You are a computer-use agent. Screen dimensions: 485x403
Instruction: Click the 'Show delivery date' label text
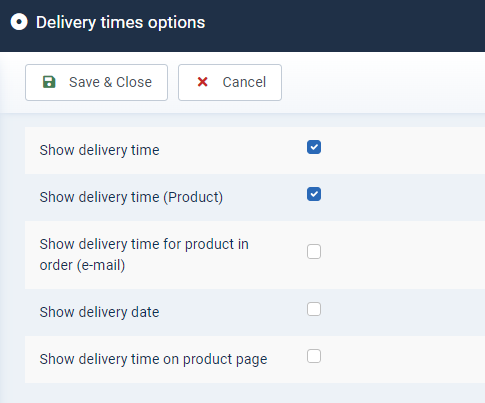[x=99, y=312]
